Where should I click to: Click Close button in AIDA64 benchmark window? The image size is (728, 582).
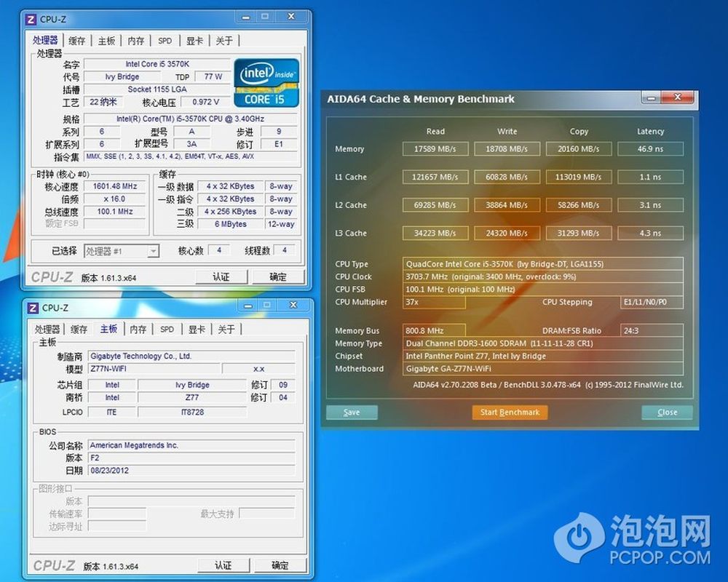[667, 412]
